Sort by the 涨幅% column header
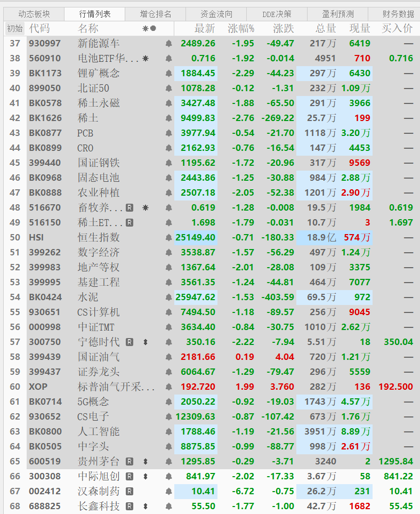 tap(241, 28)
